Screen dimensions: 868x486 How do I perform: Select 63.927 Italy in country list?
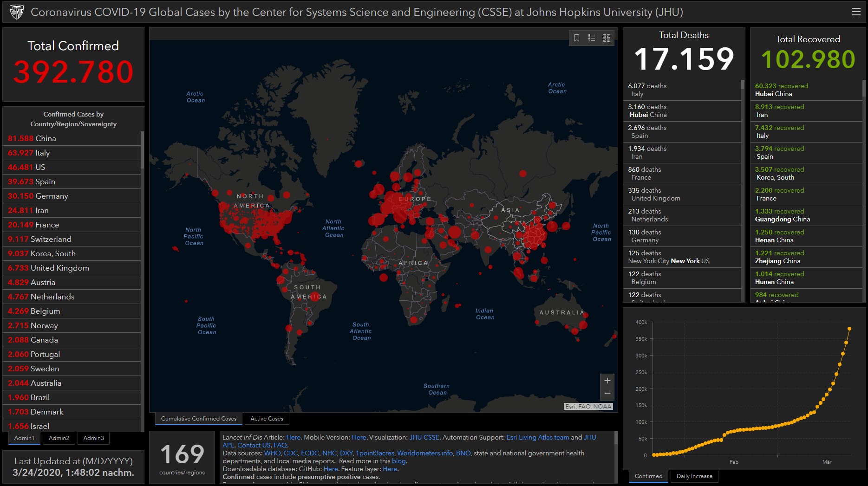72,153
